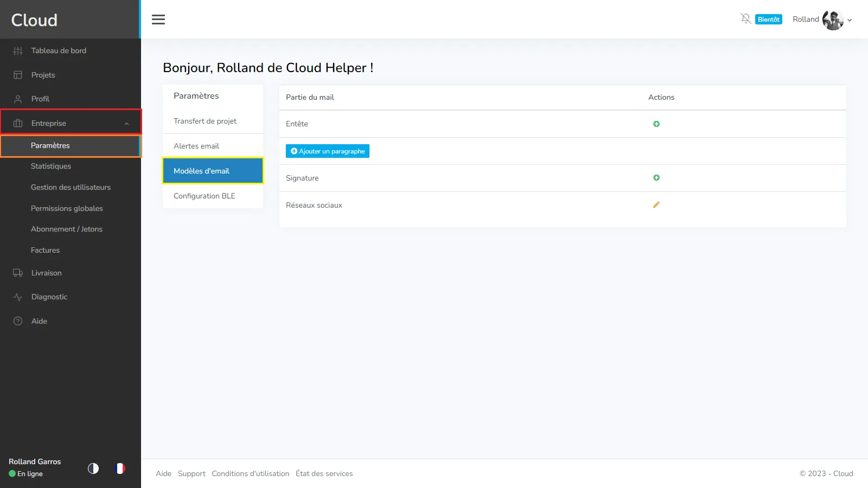Add Signature with green plus icon
868x488 pixels.
[x=656, y=178]
